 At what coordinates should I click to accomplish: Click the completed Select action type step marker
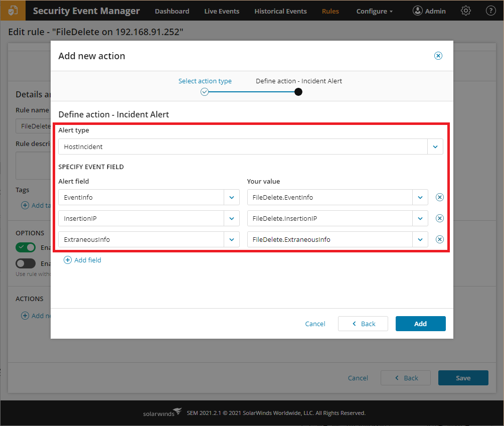[x=205, y=92]
